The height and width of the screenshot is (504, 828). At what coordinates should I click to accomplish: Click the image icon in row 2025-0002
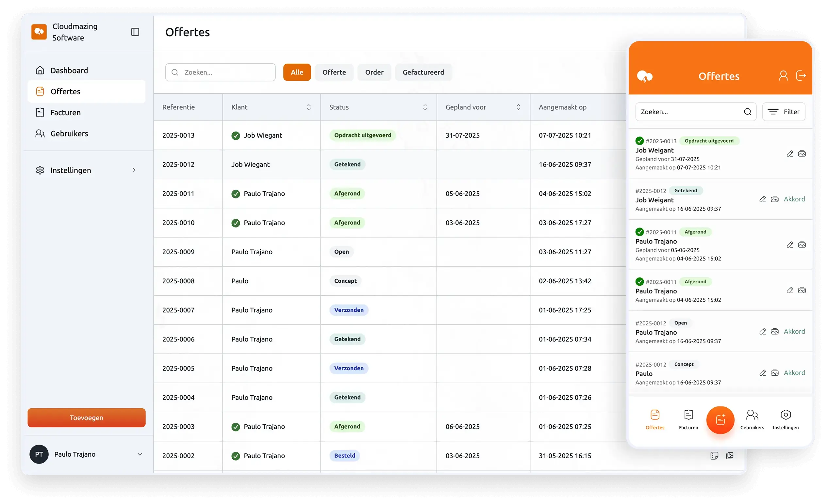click(730, 456)
